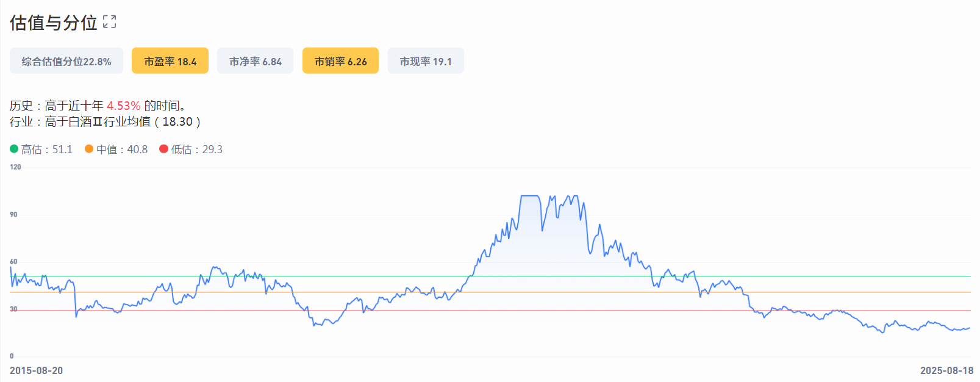
Task: Click the orange 中值 legend dot
Action: pyautogui.click(x=89, y=149)
